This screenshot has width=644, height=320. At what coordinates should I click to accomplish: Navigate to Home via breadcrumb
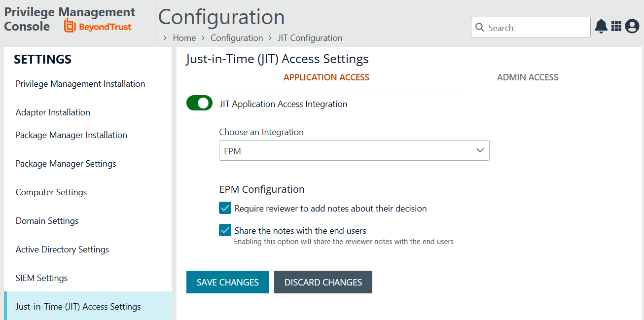pos(184,37)
